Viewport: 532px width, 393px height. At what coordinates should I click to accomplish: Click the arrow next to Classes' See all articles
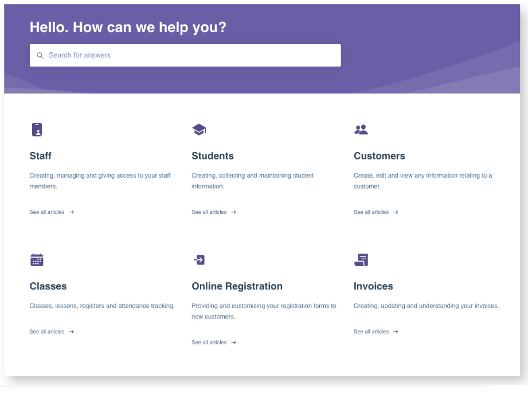[x=71, y=331]
